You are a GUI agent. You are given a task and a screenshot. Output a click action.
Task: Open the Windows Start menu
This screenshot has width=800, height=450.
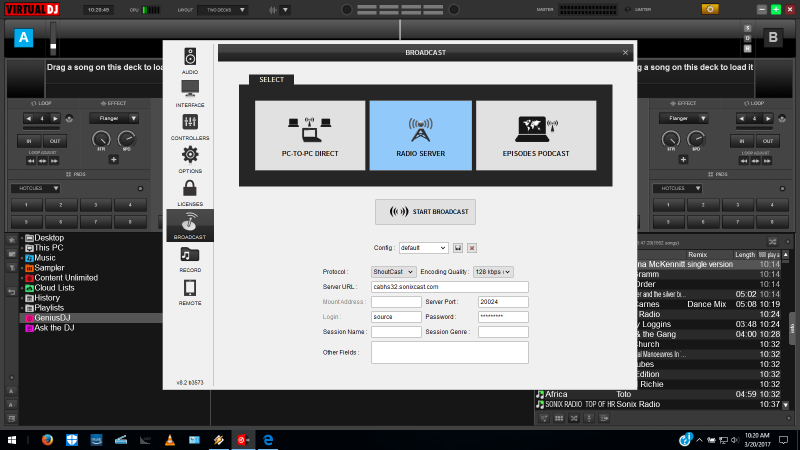point(12,440)
